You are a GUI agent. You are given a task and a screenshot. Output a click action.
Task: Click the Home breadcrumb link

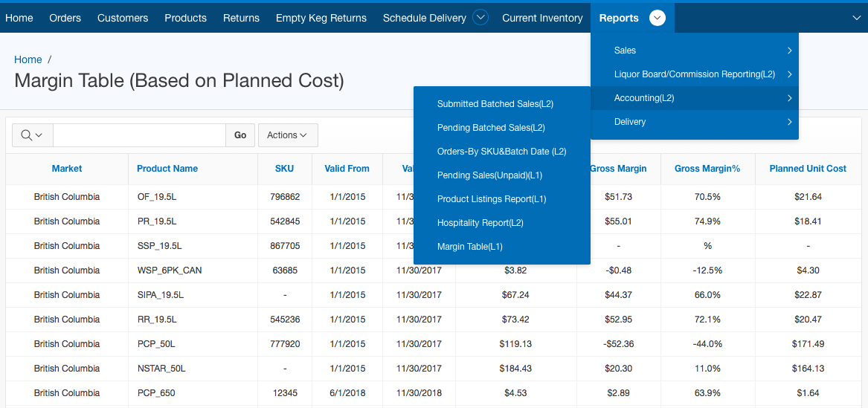pyautogui.click(x=28, y=59)
